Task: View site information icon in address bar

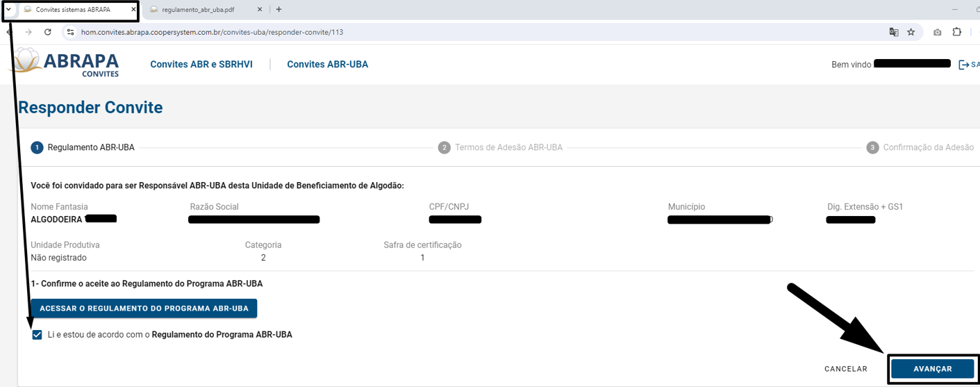Action: (x=69, y=32)
